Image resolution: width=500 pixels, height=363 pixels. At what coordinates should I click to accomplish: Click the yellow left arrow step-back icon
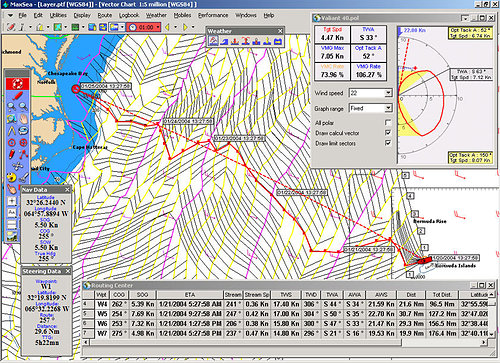167,27
